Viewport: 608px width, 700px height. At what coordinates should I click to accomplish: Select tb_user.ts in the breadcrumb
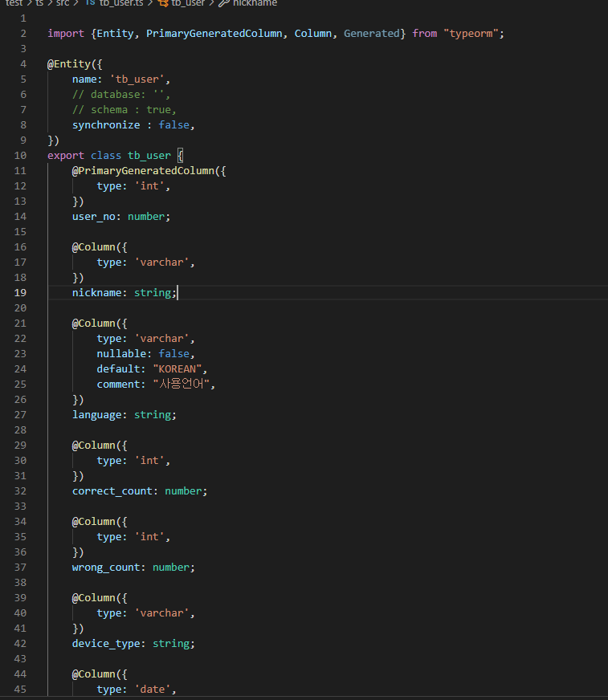click(x=122, y=3)
